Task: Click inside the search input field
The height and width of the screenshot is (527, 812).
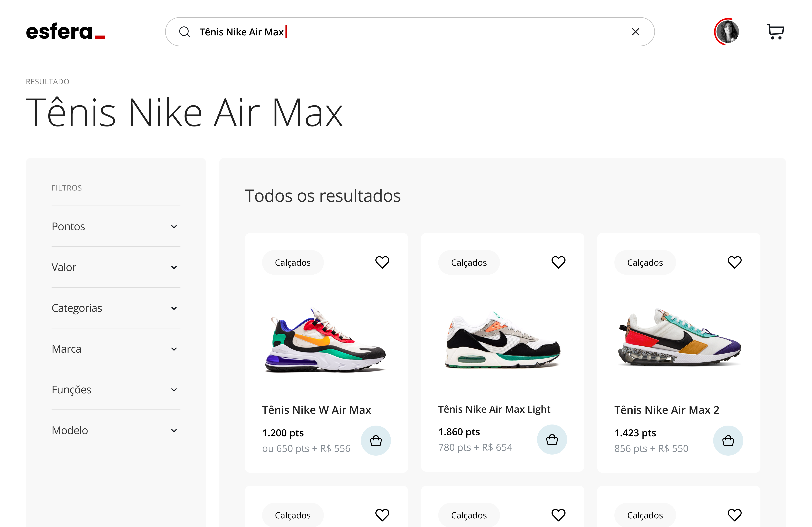Action: [375, 31]
